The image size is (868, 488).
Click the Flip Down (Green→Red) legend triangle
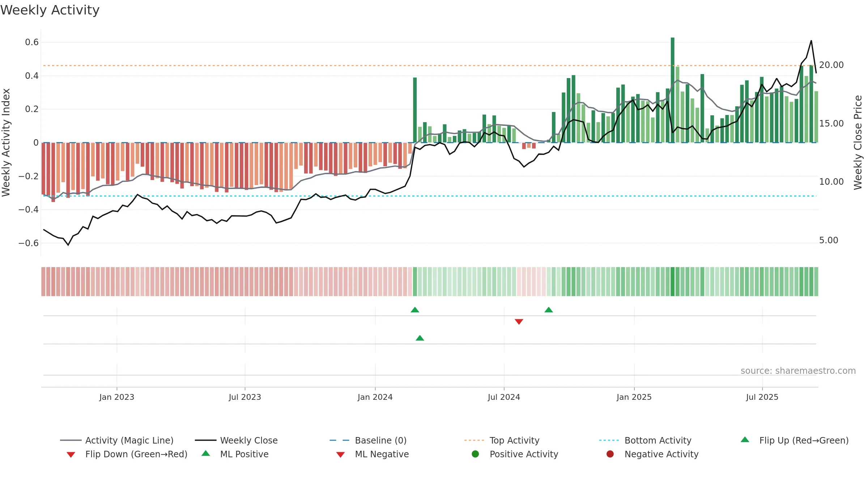click(x=71, y=454)
